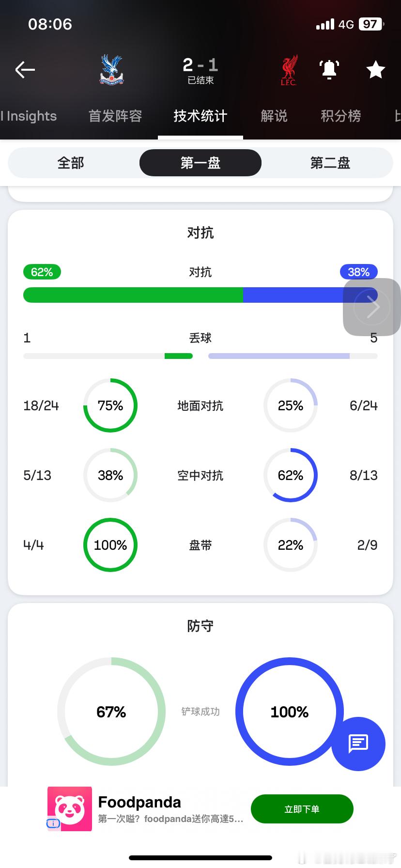The image size is (401, 868).
Task: Open the Insights tab
Action: [29, 116]
